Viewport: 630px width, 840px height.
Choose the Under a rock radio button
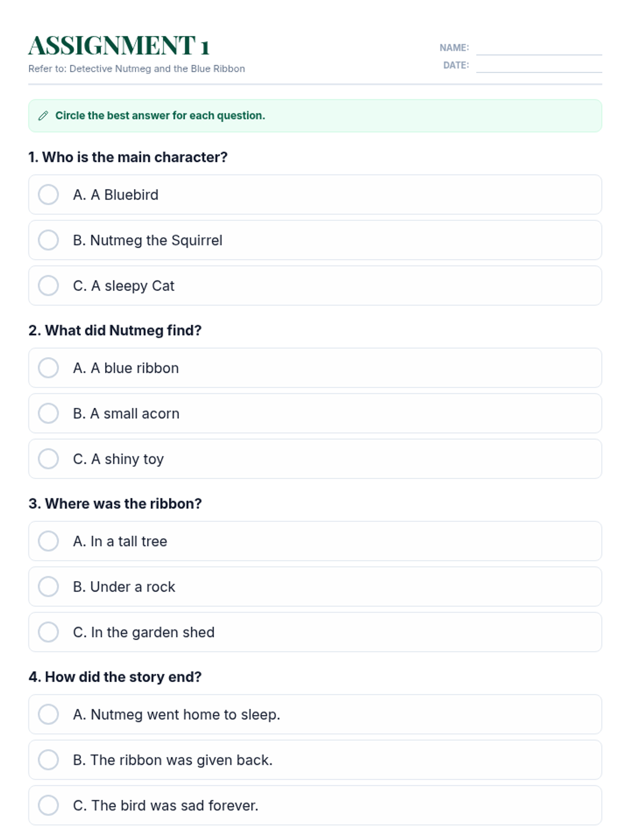(x=48, y=586)
